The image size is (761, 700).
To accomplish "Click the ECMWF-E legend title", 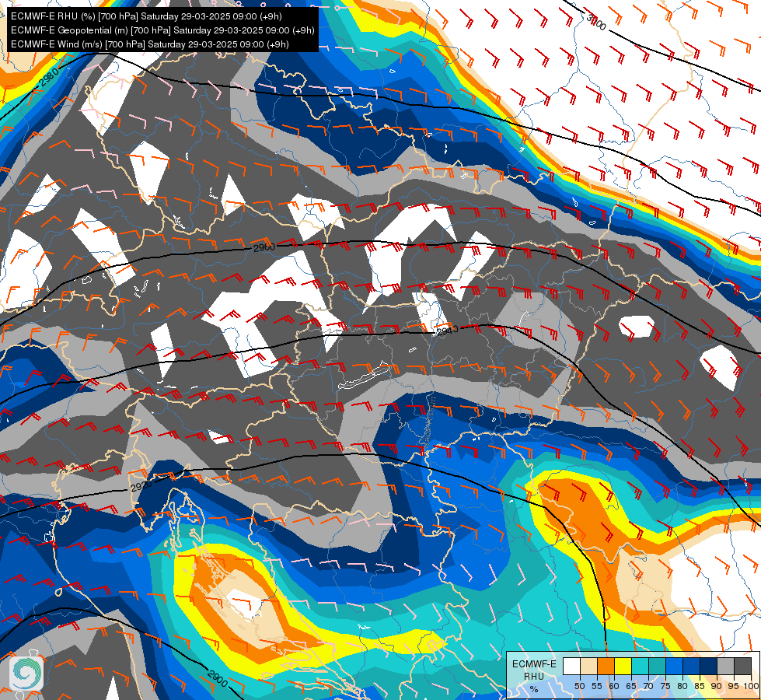I will [x=534, y=664].
